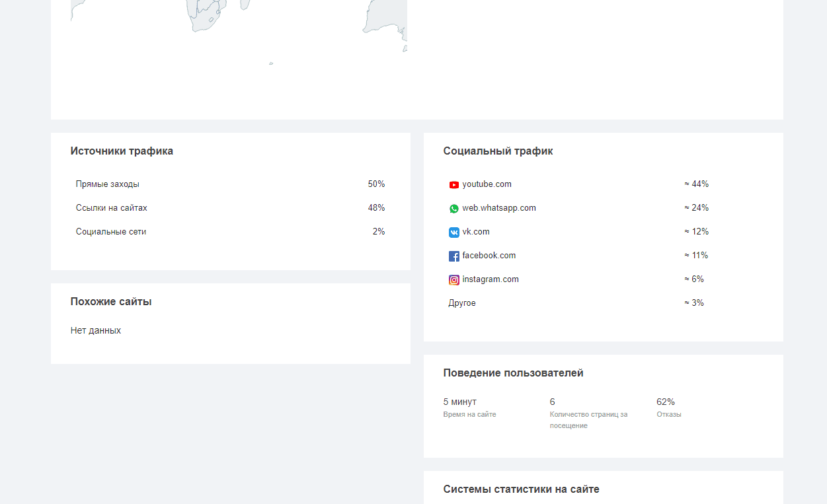Open the web.whatsapp.com link
Screen dimensions: 827x504
(x=498, y=208)
